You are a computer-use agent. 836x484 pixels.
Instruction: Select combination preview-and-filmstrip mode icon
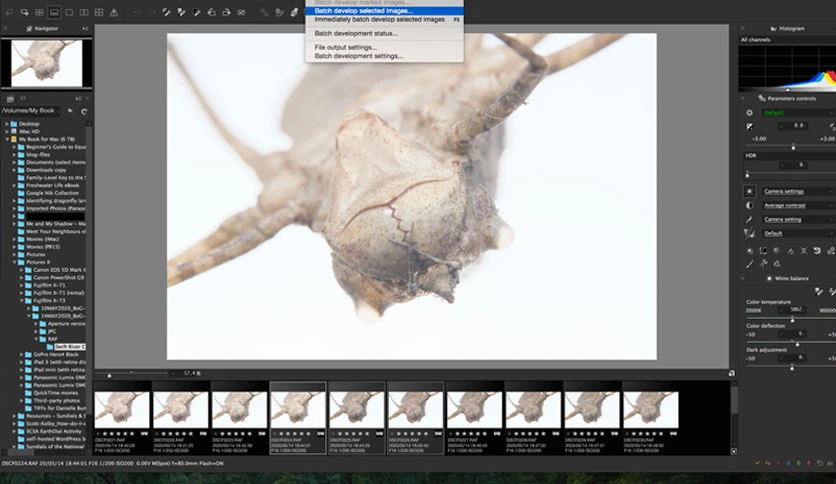(x=54, y=12)
